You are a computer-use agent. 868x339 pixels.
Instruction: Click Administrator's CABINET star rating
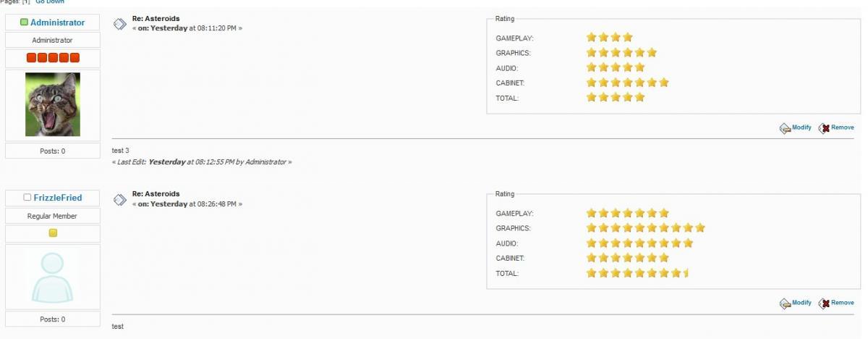627,83
